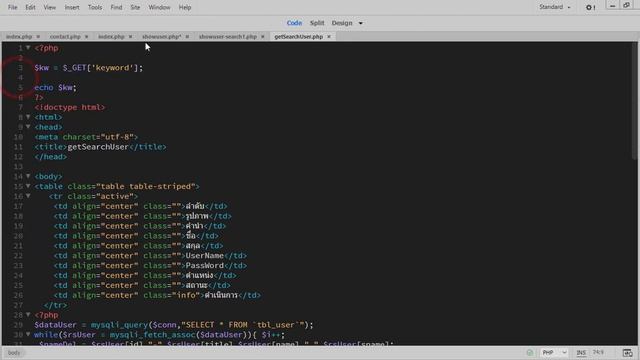
Task: Open the File menu
Action: pos(13,7)
